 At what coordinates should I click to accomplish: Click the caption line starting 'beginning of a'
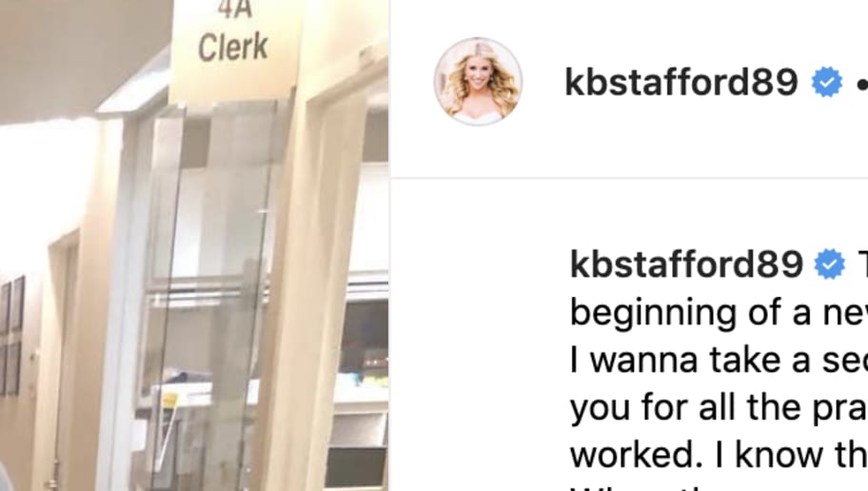[x=719, y=313]
